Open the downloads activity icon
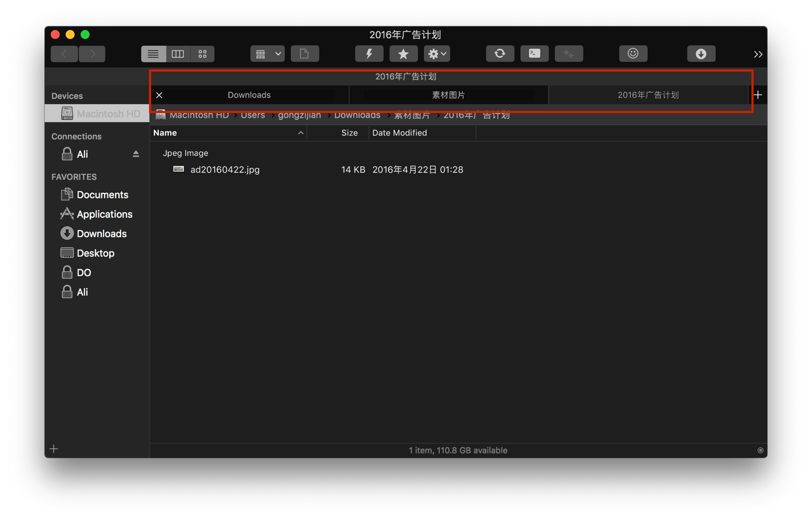 point(701,54)
